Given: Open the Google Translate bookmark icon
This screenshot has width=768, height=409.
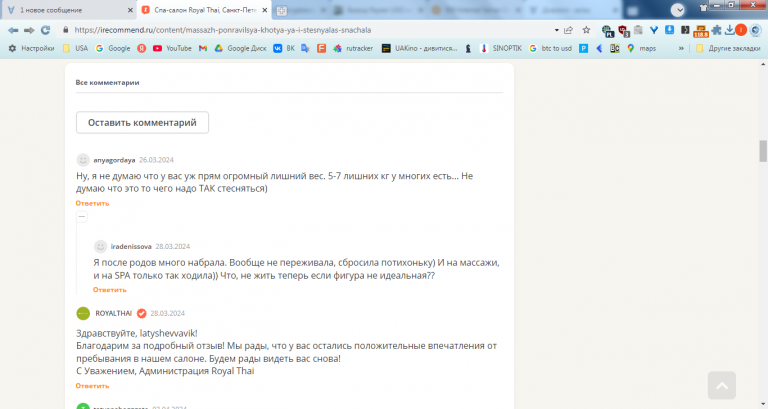Looking at the screenshot, I should [305, 48].
